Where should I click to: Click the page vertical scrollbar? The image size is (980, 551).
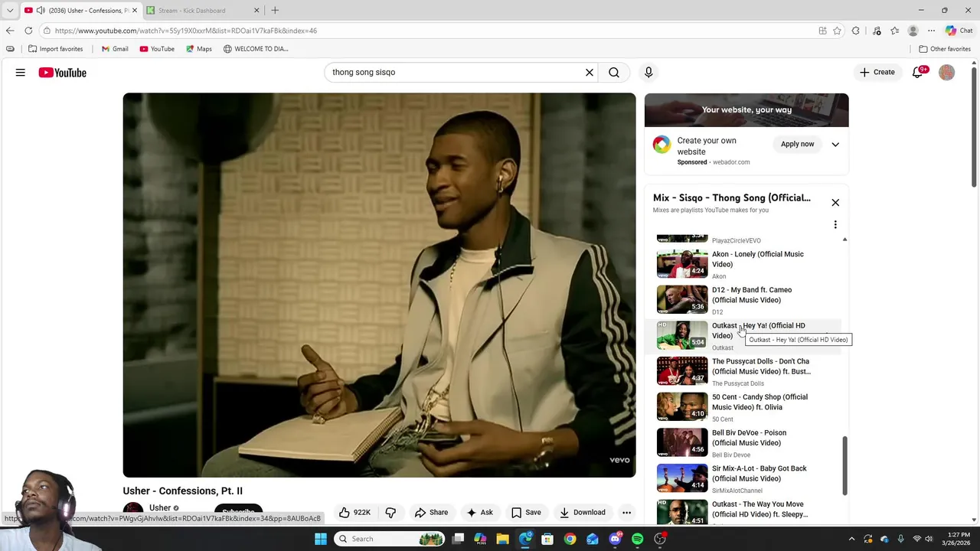pyautogui.click(x=974, y=126)
